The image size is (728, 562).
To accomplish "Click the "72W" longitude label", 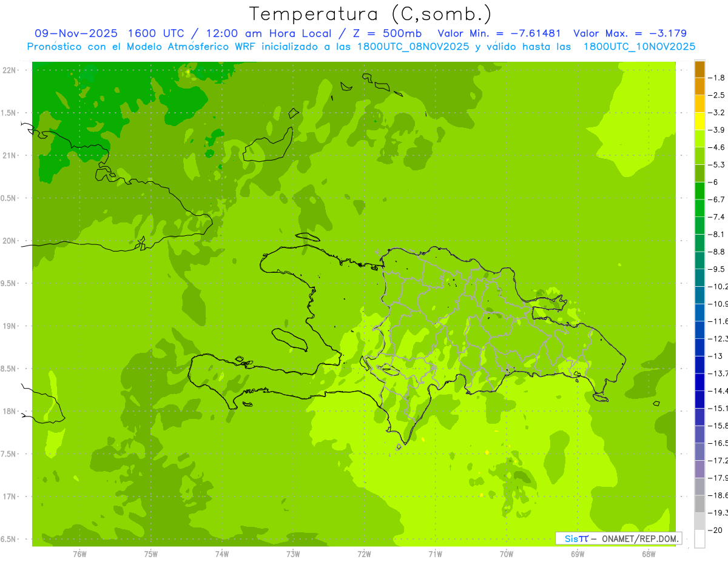I will [x=364, y=554].
